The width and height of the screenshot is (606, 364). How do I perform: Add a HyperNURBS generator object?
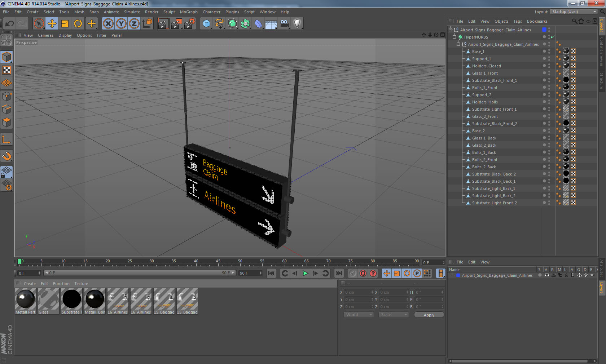232,24
